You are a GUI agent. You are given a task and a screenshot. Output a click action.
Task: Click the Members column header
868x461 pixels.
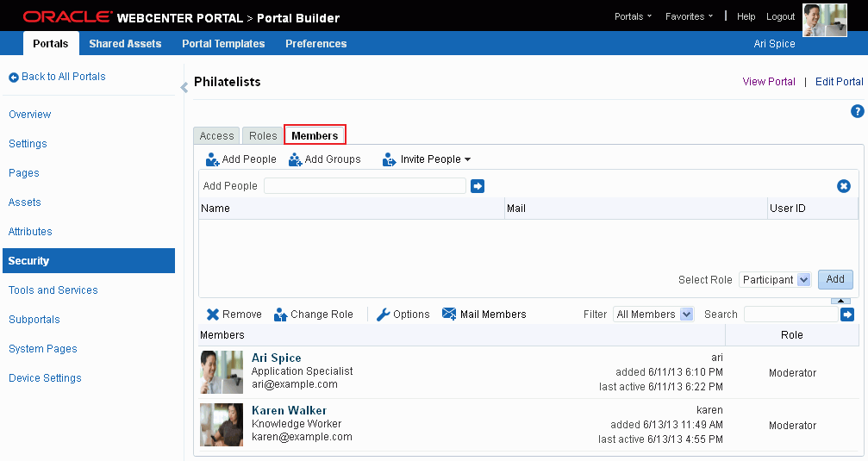[462, 335]
